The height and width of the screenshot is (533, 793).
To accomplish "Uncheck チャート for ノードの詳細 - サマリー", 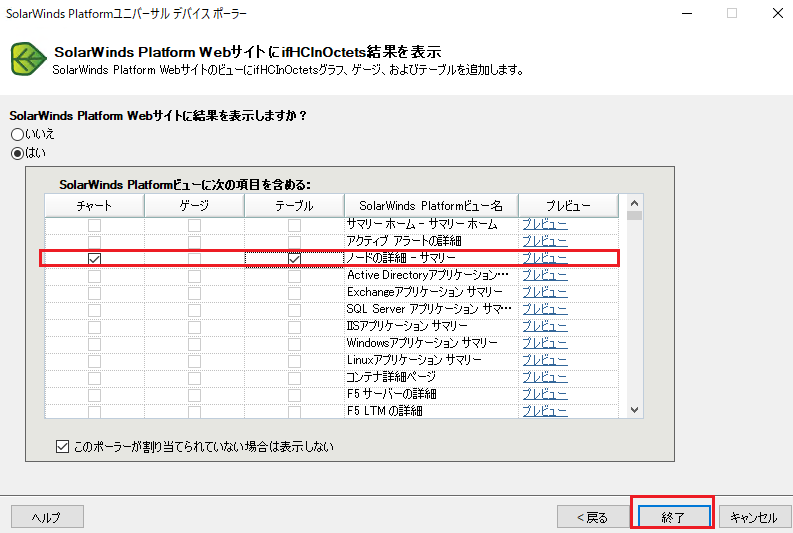I will point(94,259).
